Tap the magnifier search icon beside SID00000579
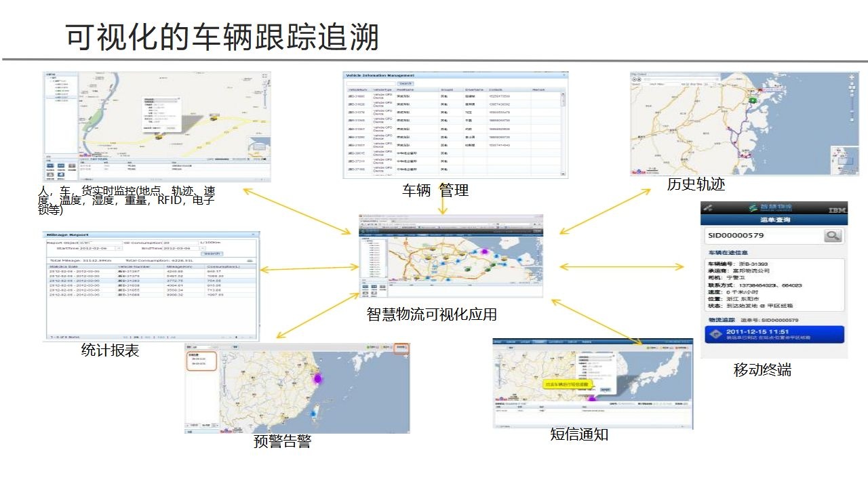Screen dimensions: 868x488 pyautogui.click(x=833, y=235)
